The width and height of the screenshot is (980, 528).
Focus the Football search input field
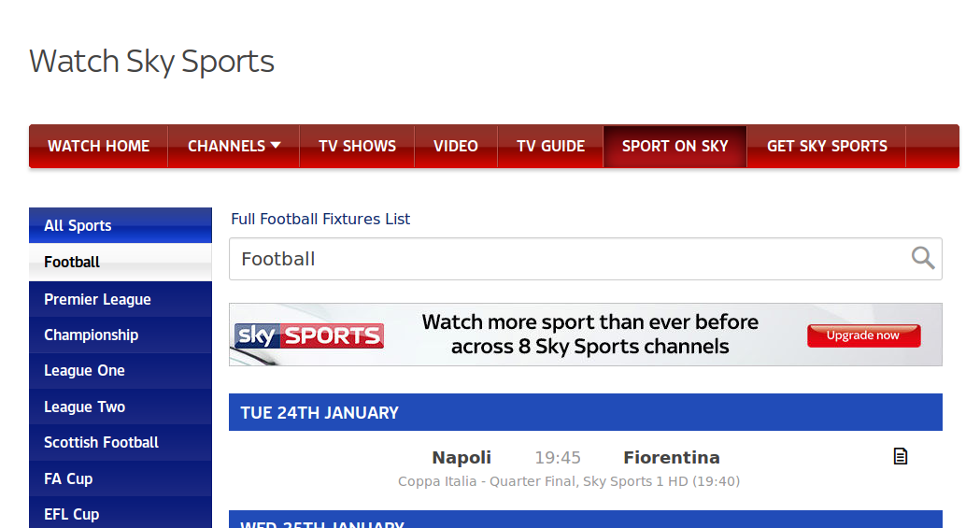[586, 259]
